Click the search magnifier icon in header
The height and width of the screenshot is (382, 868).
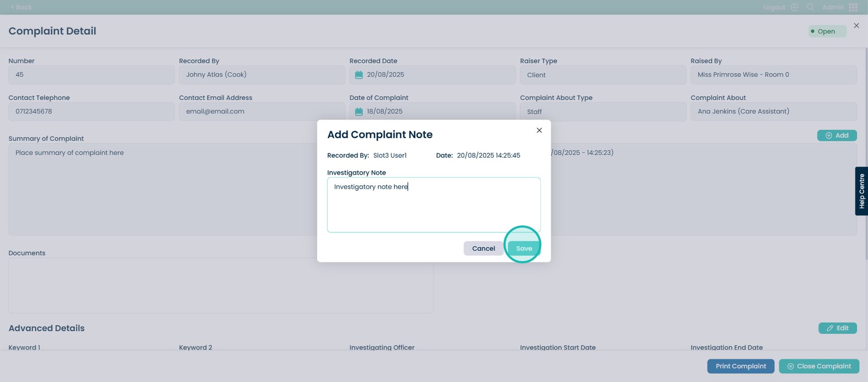(x=810, y=7)
